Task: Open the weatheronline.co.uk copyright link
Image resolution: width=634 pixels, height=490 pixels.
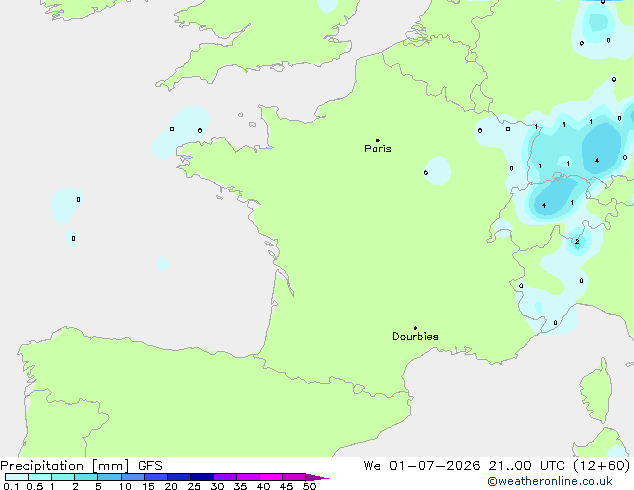Action: tap(550, 481)
